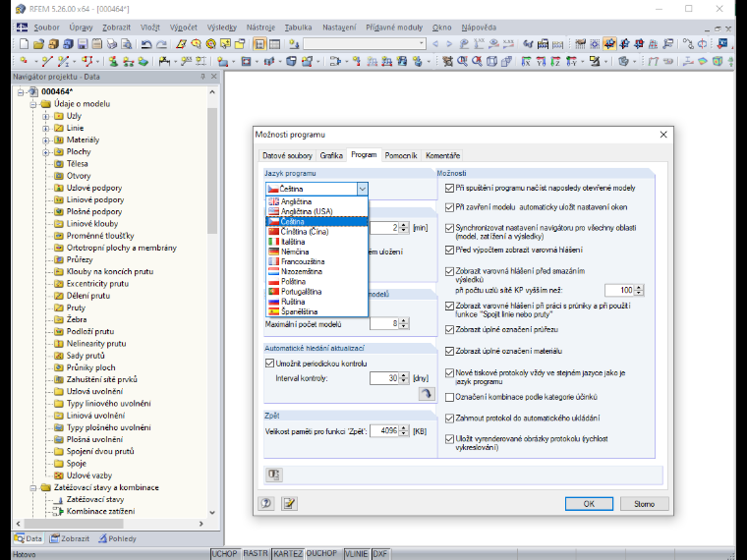Screen dimensions: 747x560
Task: Click the check for updates now icon
Action: (427, 393)
